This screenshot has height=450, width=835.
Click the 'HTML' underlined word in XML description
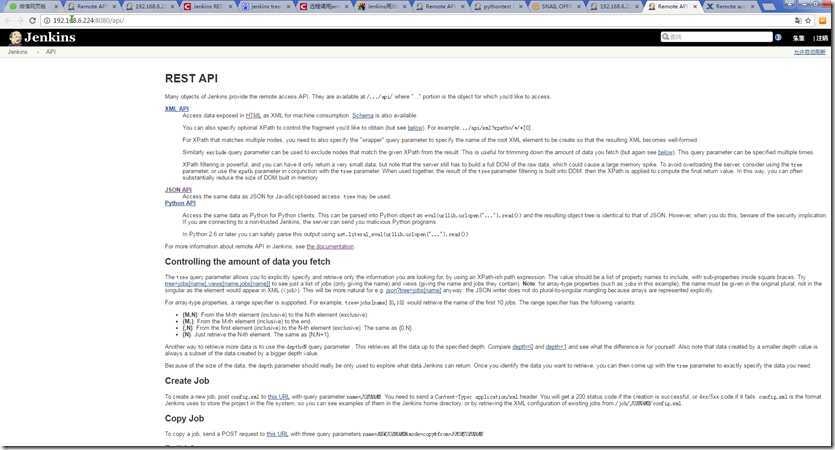tap(253, 116)
